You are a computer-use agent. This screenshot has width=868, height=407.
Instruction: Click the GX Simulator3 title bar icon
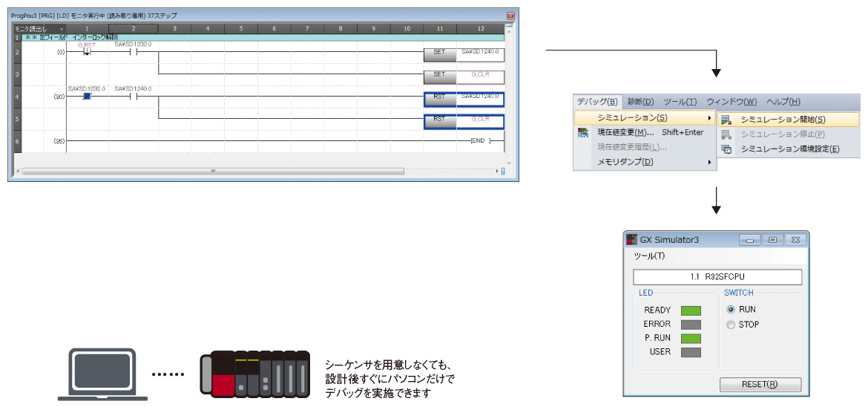tap(632, 240)
